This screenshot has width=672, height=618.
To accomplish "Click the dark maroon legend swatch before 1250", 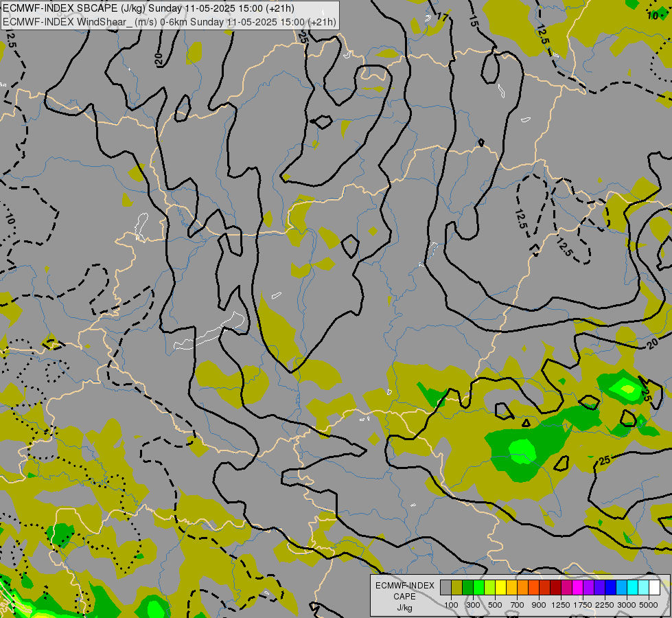I will [555, 587].
